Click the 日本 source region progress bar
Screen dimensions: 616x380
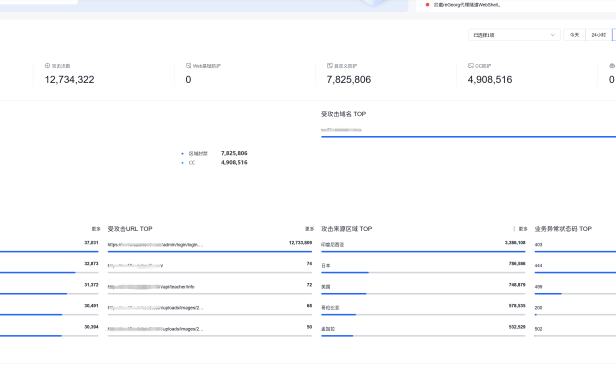423,272
